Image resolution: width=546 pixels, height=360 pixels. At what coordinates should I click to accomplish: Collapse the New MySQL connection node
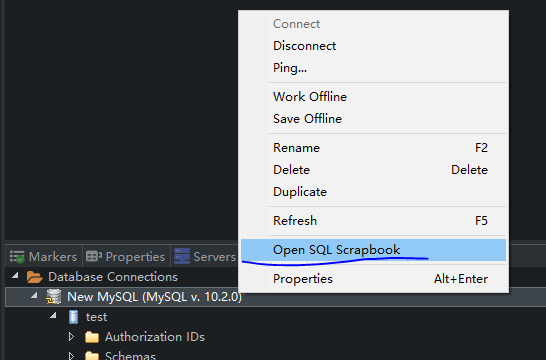[34, 296]
